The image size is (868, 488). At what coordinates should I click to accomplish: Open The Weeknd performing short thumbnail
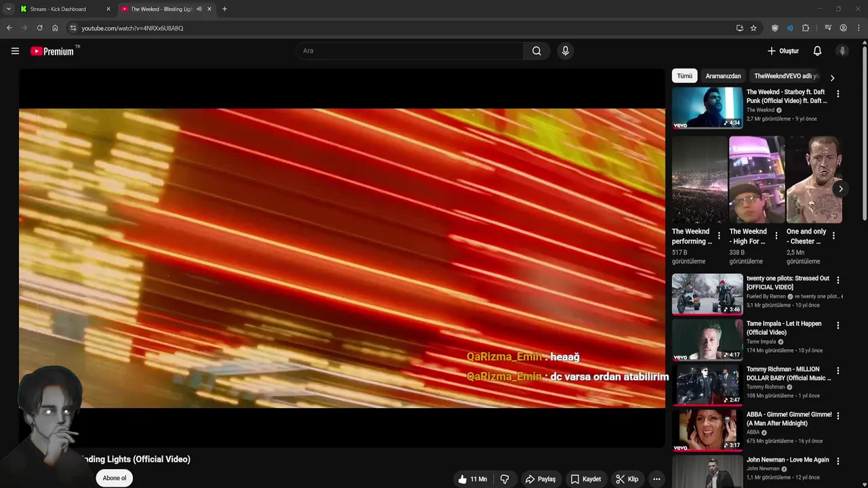(699, 180)
